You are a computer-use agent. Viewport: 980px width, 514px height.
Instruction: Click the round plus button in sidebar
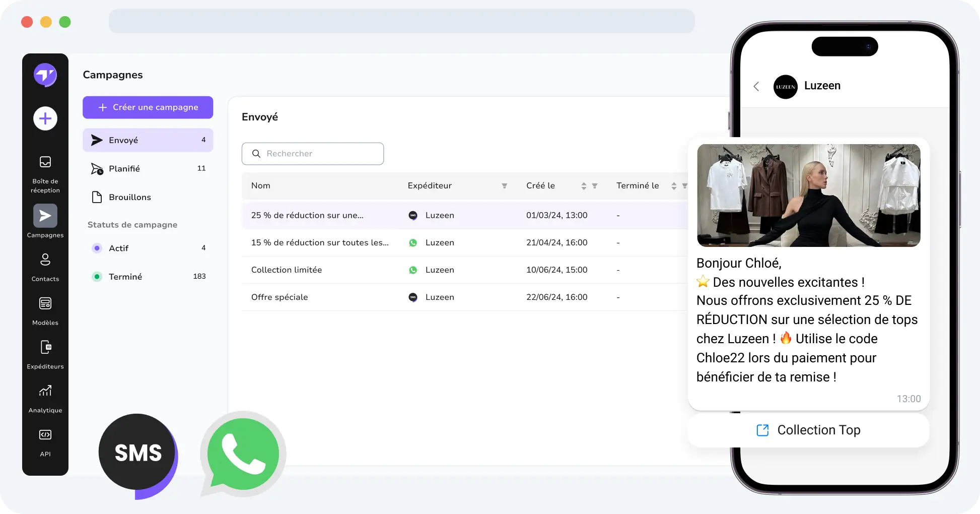click(45, 119)
